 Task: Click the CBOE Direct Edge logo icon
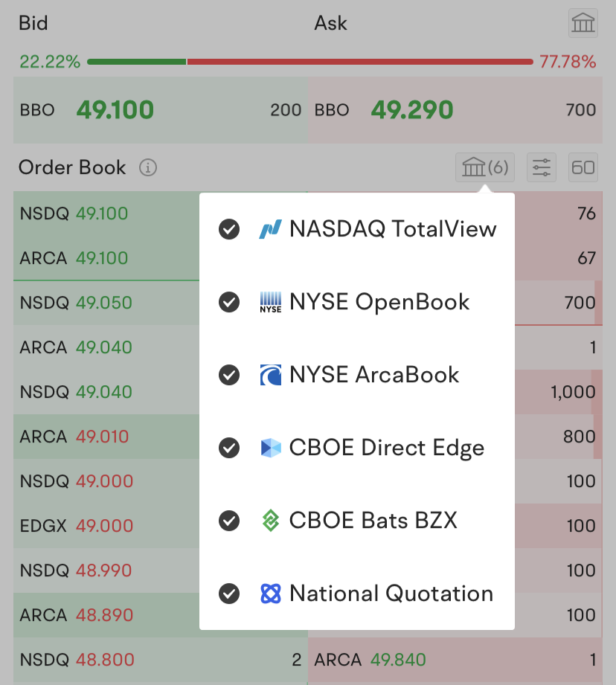click(x=270, y=448)
